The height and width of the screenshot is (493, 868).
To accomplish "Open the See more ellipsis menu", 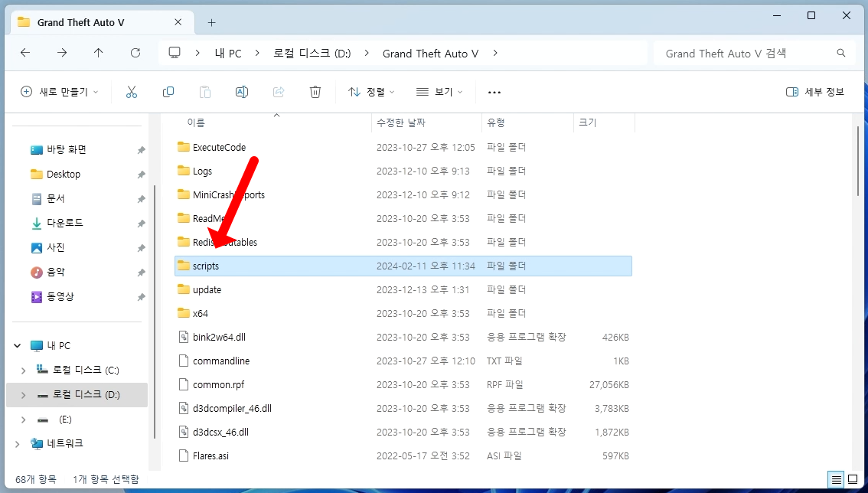I will [x=494, y=92].
